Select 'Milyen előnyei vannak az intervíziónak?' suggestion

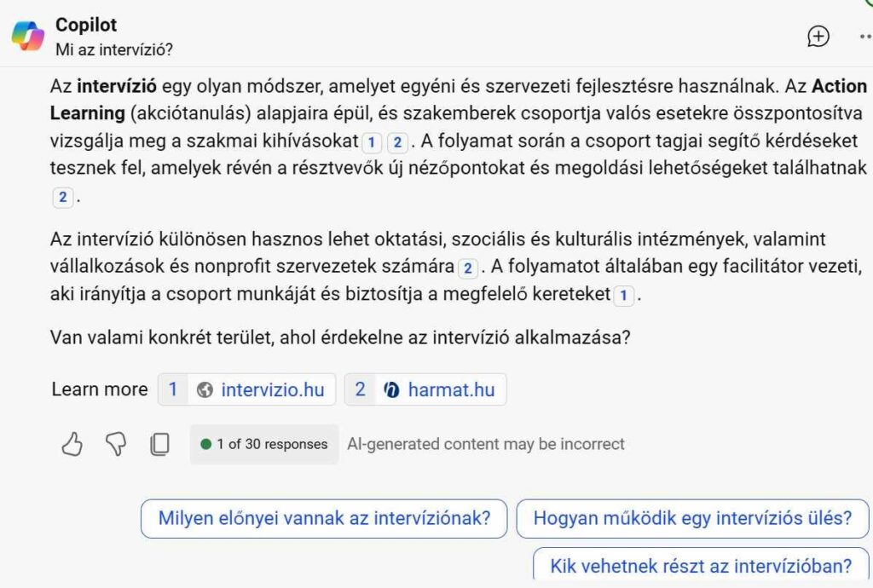[x=324, y=518]
